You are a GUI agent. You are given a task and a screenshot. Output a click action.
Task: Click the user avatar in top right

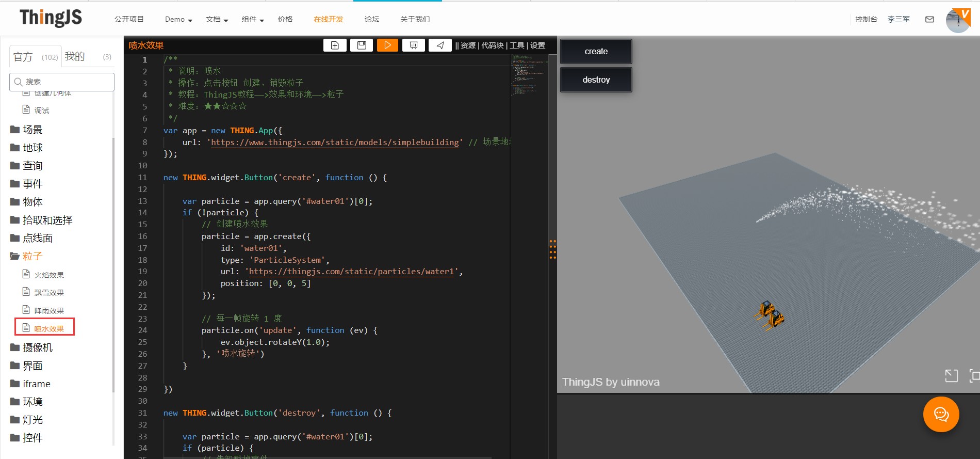pos(958,21)
